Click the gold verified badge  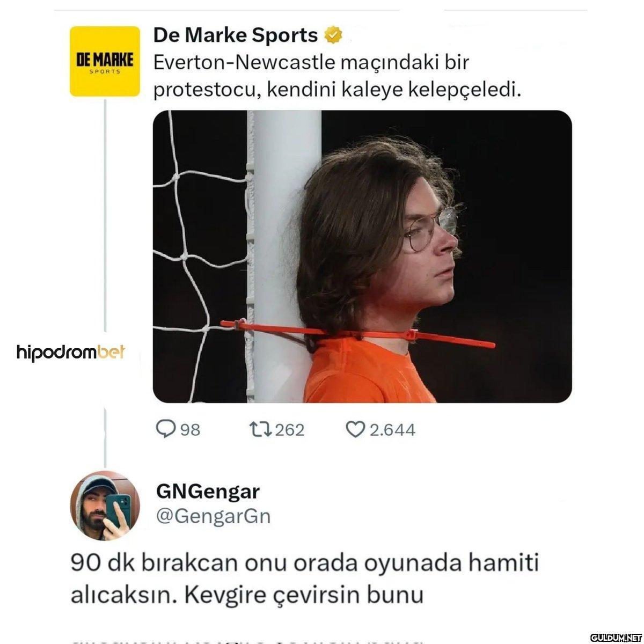click(333, 35)
